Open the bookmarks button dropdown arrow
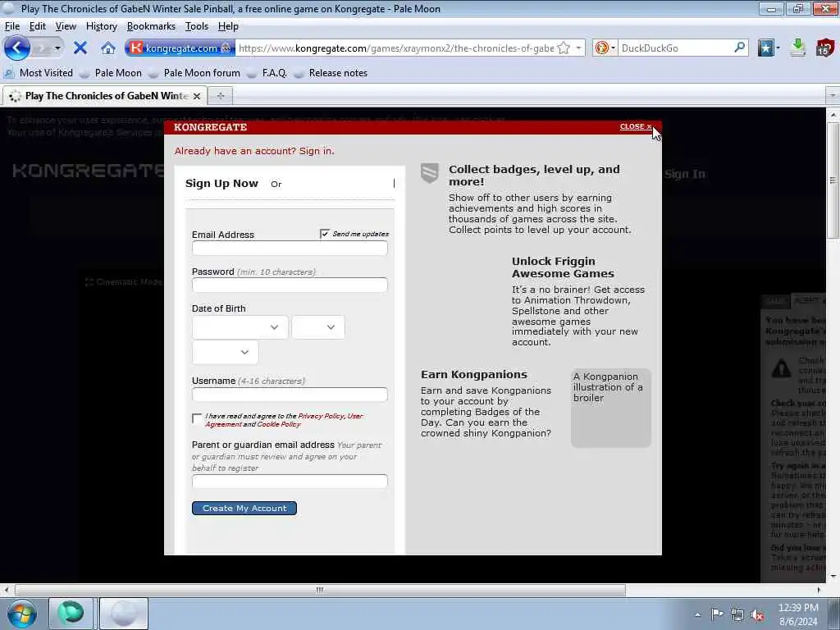 point(778,48)
